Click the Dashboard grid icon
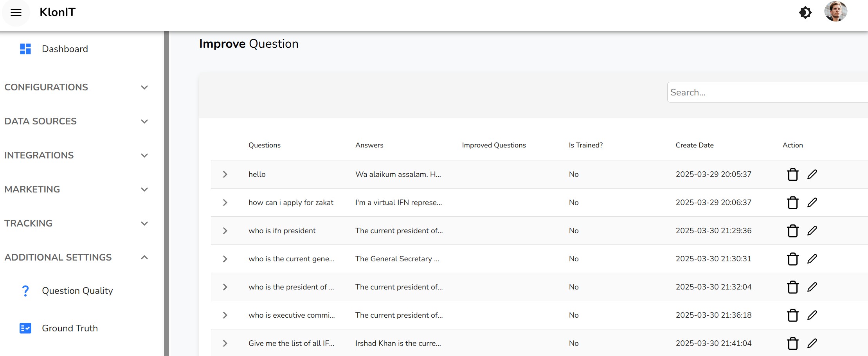Image resolution: width=868 pixels, height=356 pixels. [25, 49]
